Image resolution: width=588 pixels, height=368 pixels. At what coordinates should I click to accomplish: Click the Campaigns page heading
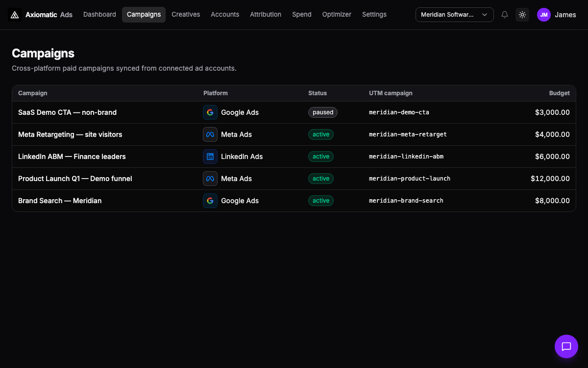(x=43, y=53)
